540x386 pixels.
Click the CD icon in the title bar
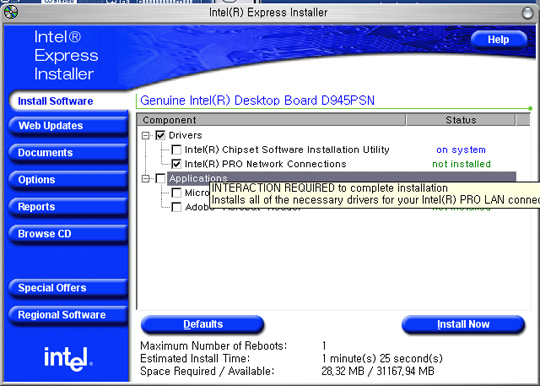(x=11, y=12)
